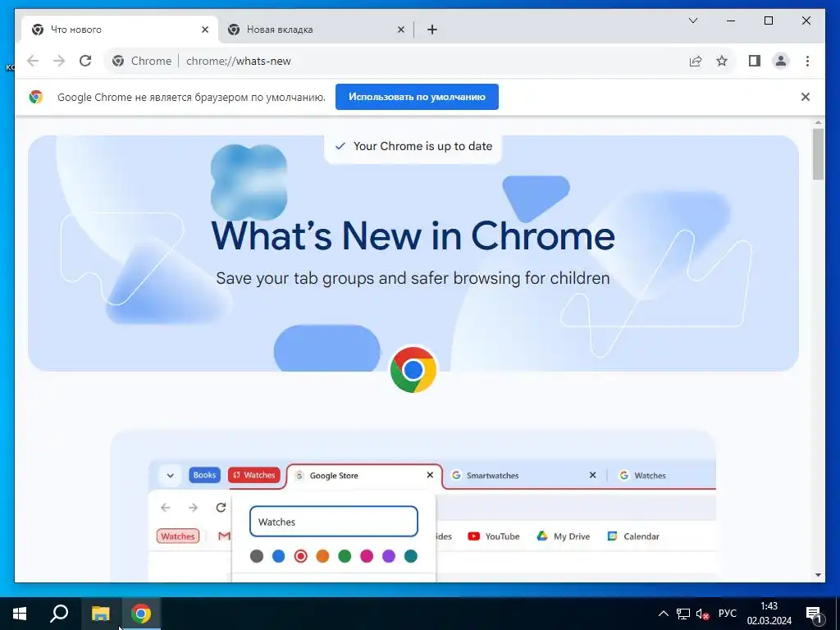Open the 'My Drive' bookmark
840x630 pixels.
tap(563, 536)
